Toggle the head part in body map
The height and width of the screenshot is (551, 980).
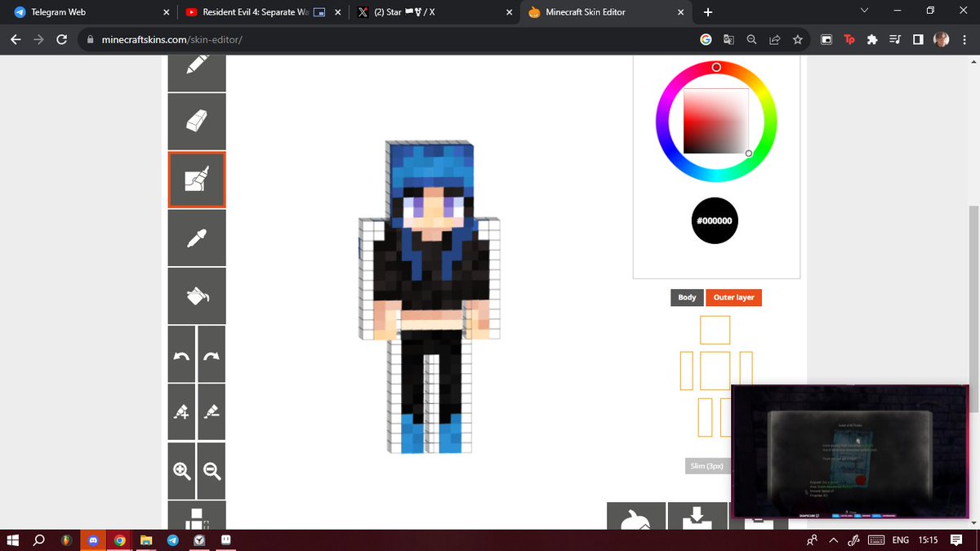point(715,330)
